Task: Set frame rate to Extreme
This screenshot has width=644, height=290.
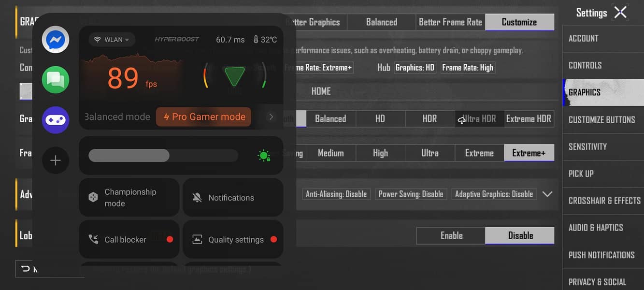Action: pos(479,153)
